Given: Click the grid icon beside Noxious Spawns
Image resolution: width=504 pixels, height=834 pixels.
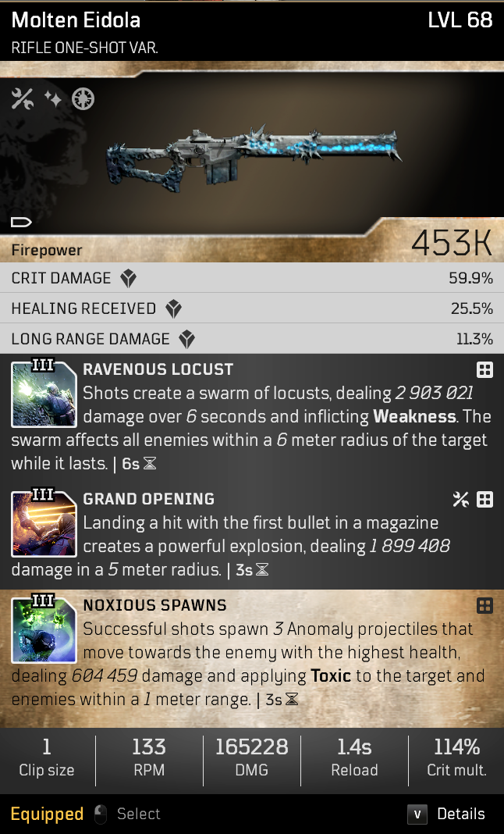Looking at the screenshot, I should coord(484,605).
